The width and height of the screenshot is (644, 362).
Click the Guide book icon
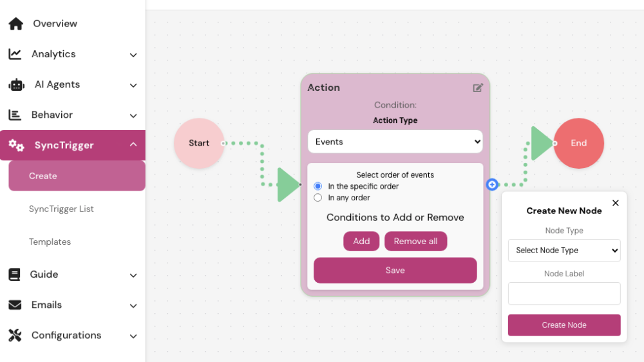[14, 274]
